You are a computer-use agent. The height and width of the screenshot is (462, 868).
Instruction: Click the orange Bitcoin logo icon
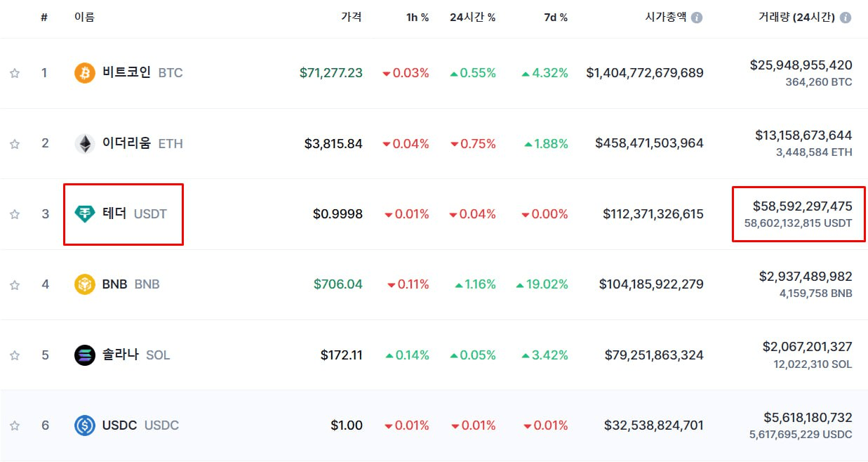tap(85, 73)
